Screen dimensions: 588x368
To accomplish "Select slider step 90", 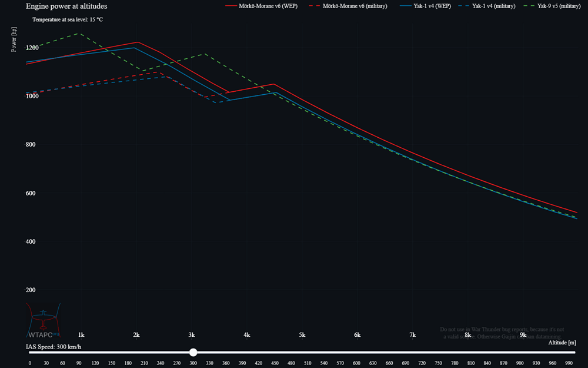I will 79,363.
